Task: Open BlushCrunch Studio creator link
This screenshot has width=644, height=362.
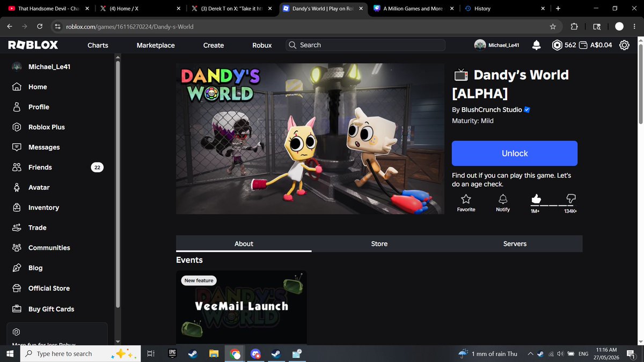Action: 491,109
